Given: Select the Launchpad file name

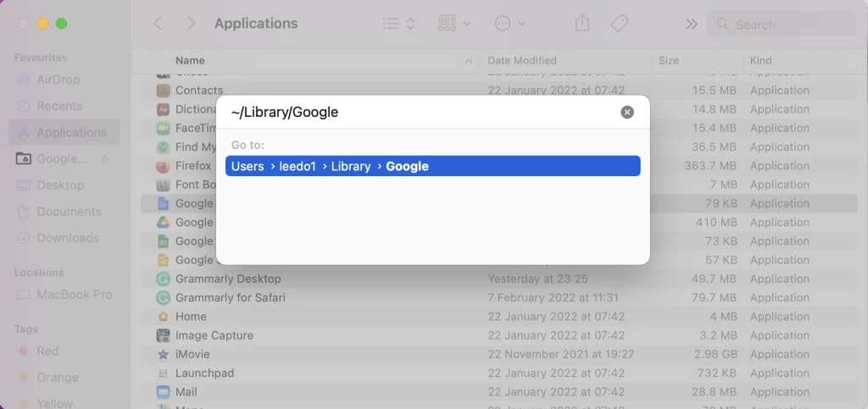Looking at the screenshot, I should [205, 373].
